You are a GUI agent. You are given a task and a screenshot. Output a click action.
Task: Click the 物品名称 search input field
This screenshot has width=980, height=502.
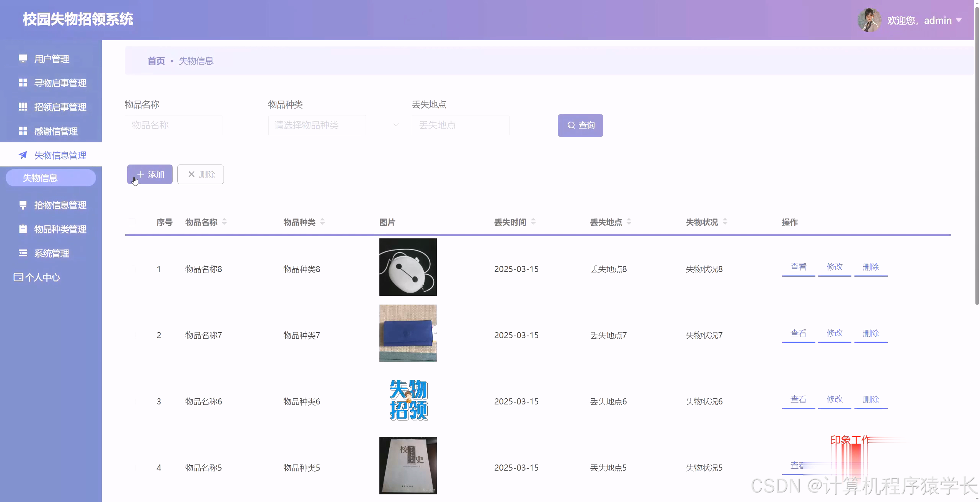(x=173, y=125)
